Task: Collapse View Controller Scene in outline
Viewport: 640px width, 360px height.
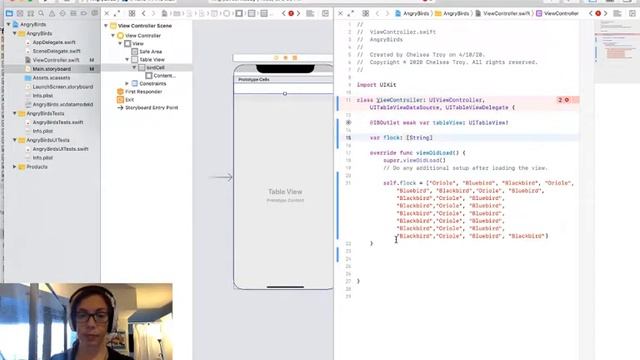Action: (106, 26)
